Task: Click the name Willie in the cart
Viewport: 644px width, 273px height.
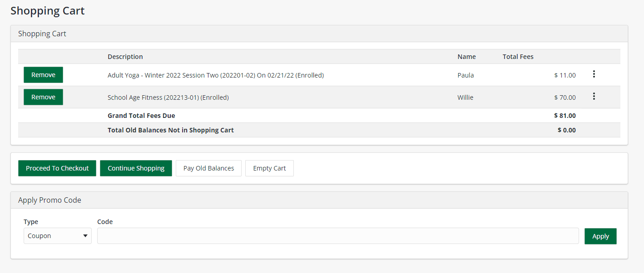Action: click(465, 97)
